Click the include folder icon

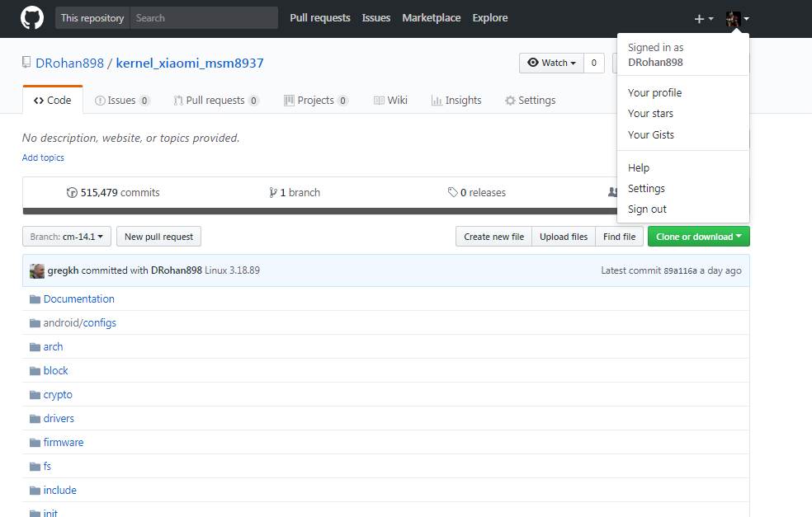click(x=35, y=490)
